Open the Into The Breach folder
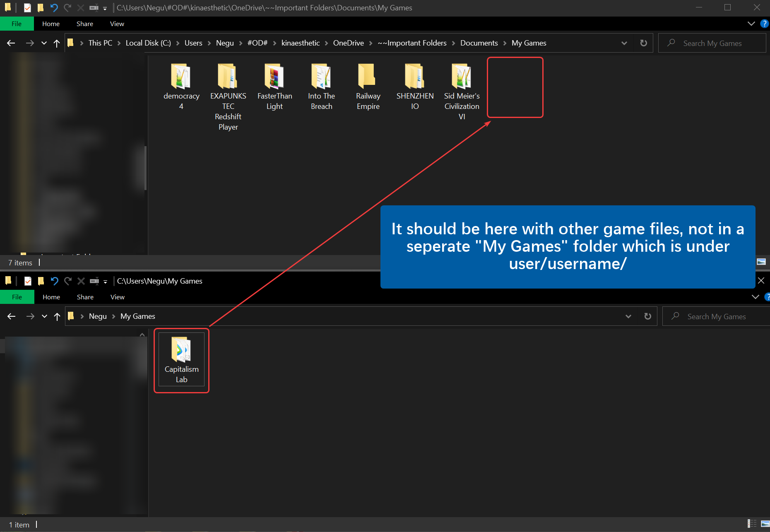 coord(322,87)
